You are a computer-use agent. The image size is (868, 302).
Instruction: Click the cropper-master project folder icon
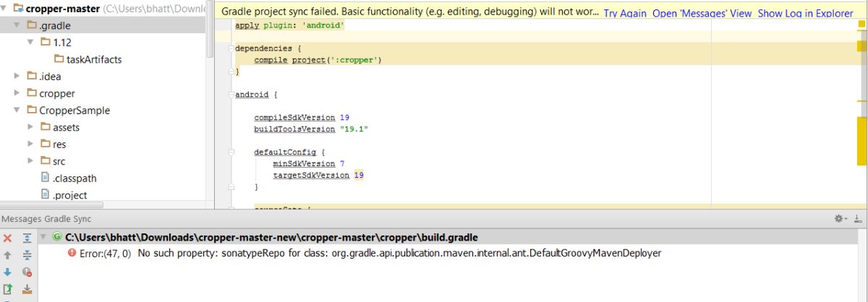click(x=19, y=9)
